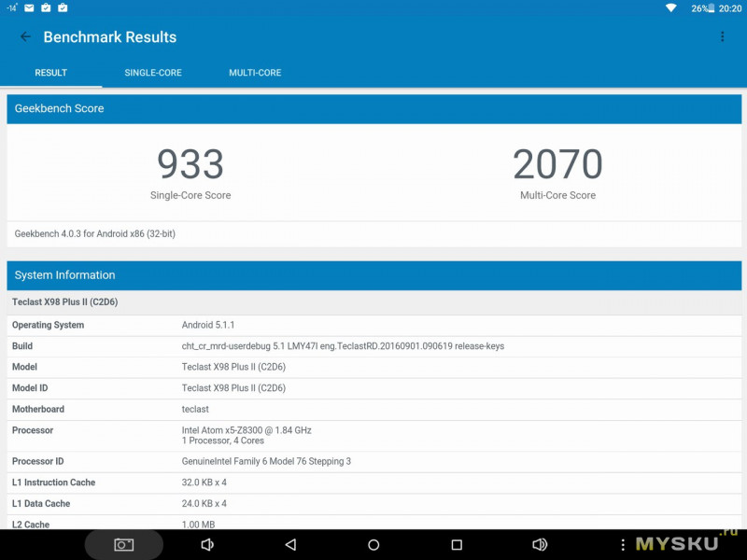Switch to the SINGLE-CORE tab
This screenshot has height=560, width=747.
(x=153, y=73)
